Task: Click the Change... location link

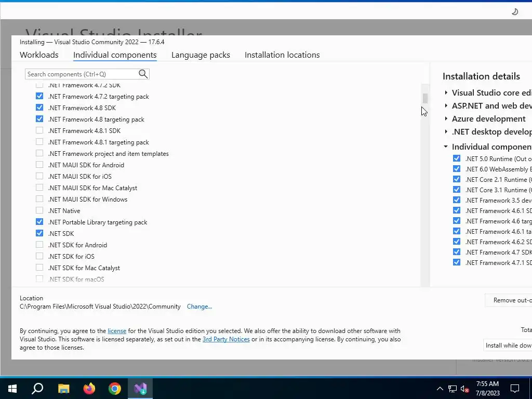Action: pos(199,307)
